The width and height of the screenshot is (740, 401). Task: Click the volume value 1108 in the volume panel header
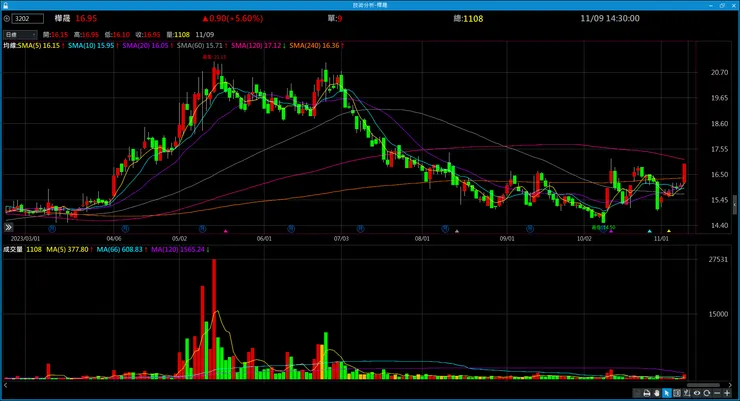coord(34,250)
